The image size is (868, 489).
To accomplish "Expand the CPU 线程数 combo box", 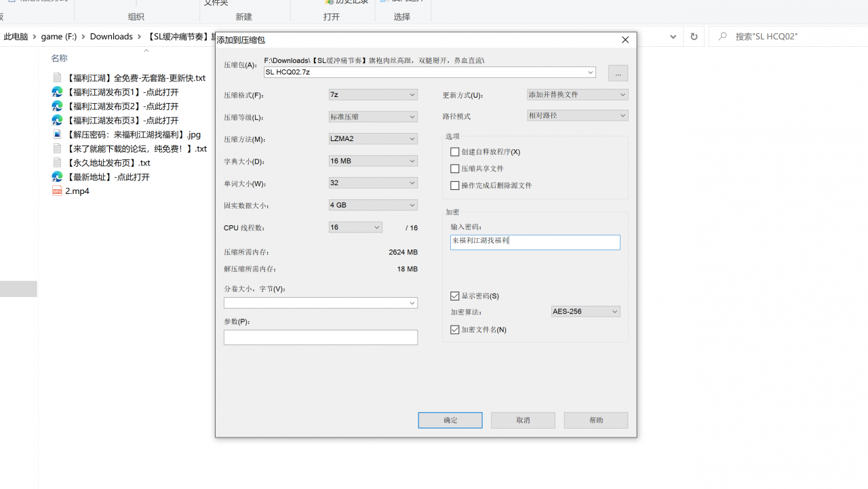I will (355, 228).
